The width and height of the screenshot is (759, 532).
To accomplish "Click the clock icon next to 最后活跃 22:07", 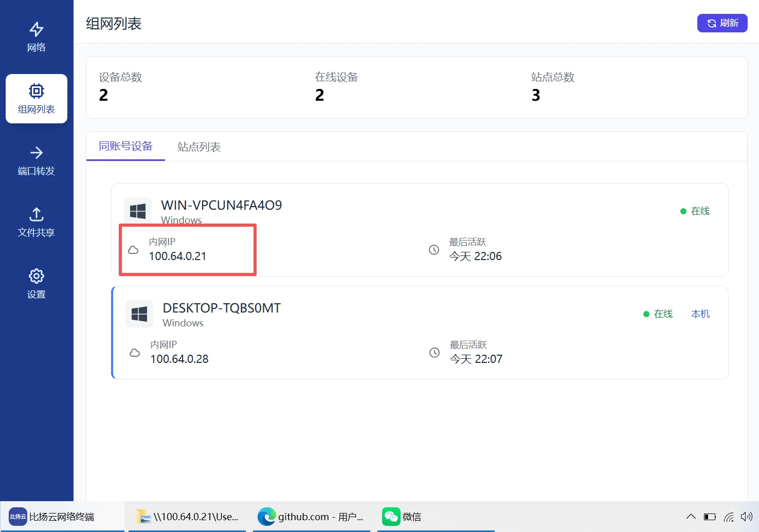I will 435,353.
